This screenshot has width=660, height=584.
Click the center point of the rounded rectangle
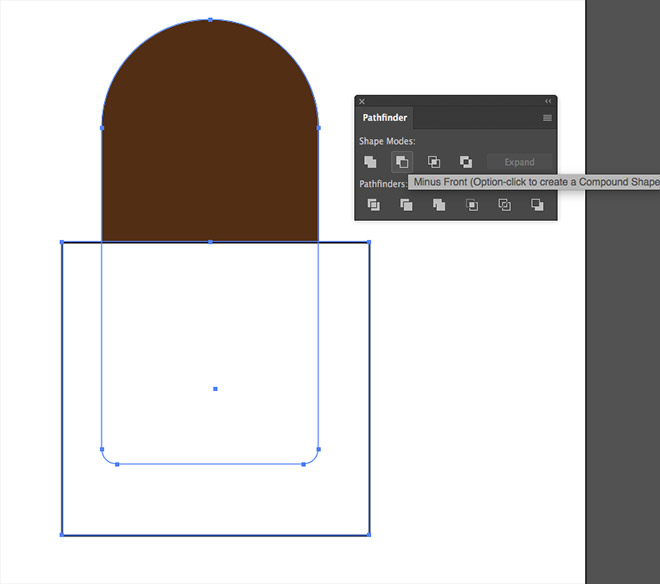pos(216,389)
